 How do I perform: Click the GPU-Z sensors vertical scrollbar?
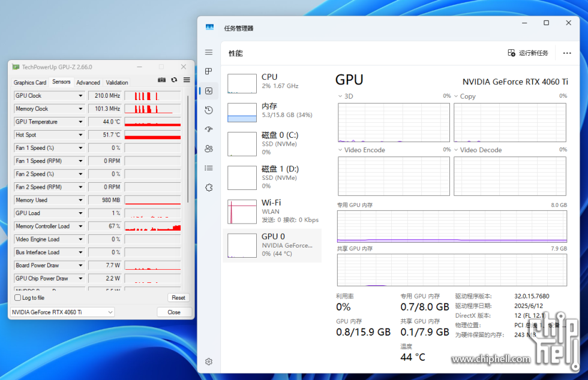[x=187, y=149]
